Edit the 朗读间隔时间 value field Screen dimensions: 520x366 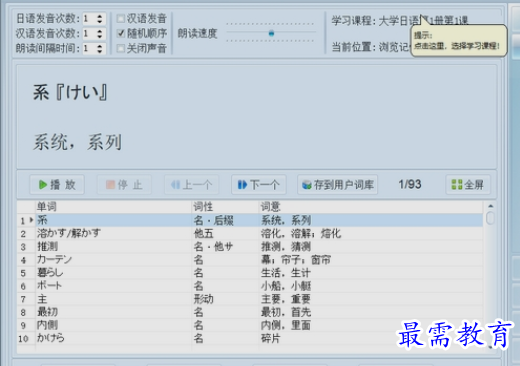coord(89,48)
